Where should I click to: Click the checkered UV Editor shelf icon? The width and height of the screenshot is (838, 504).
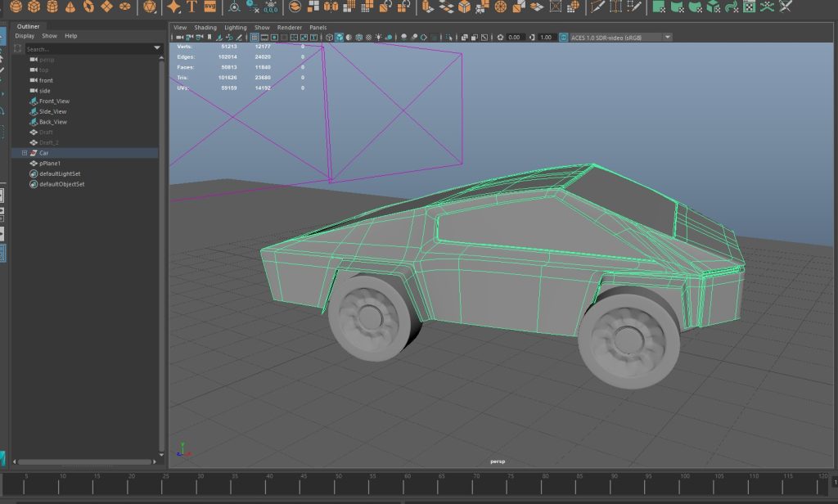point(750,7)
